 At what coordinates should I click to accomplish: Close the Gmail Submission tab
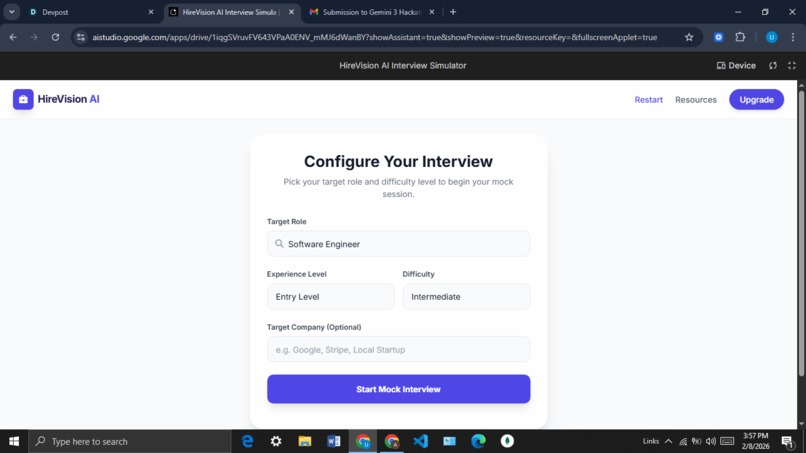(432, 12)
